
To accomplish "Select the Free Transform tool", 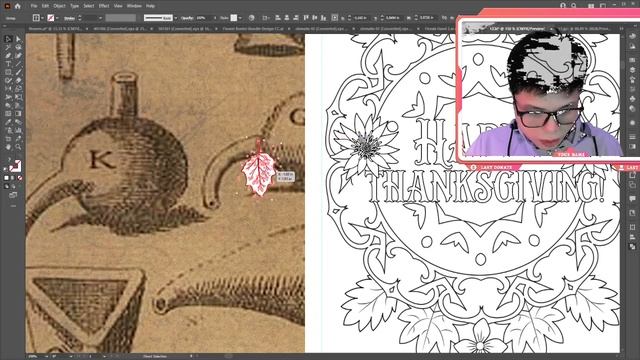I will pyautogui.click(x=18, y=97).
